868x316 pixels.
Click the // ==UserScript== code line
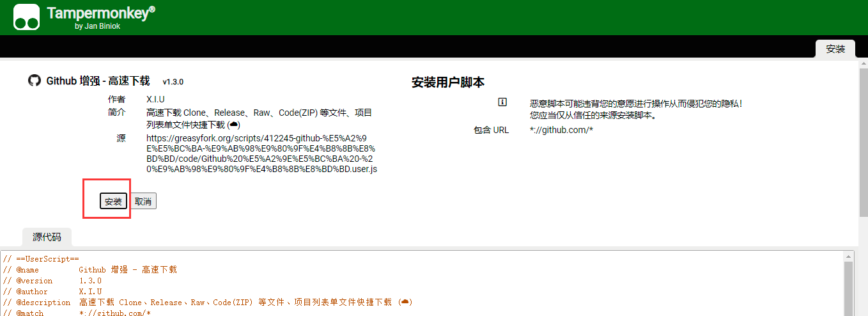pos(41,259)
